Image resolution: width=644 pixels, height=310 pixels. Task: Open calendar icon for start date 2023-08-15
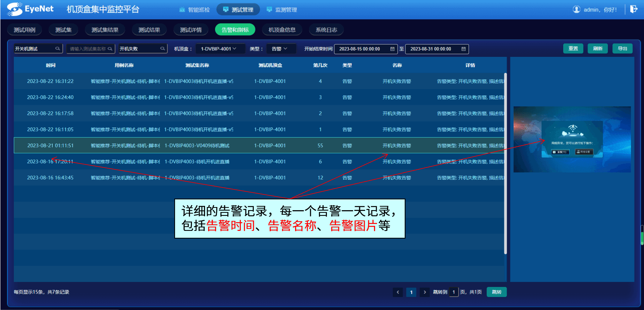[x=392, y=49]
